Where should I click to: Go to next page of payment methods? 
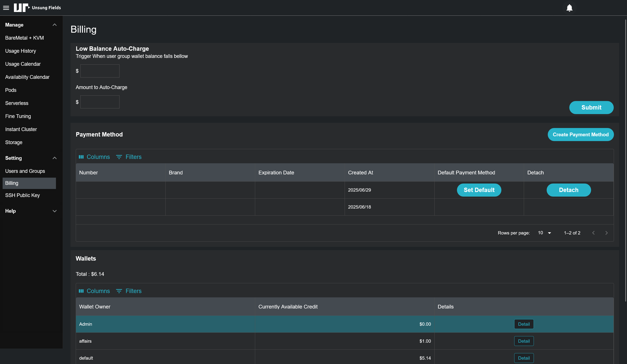(x=606, y=233)
